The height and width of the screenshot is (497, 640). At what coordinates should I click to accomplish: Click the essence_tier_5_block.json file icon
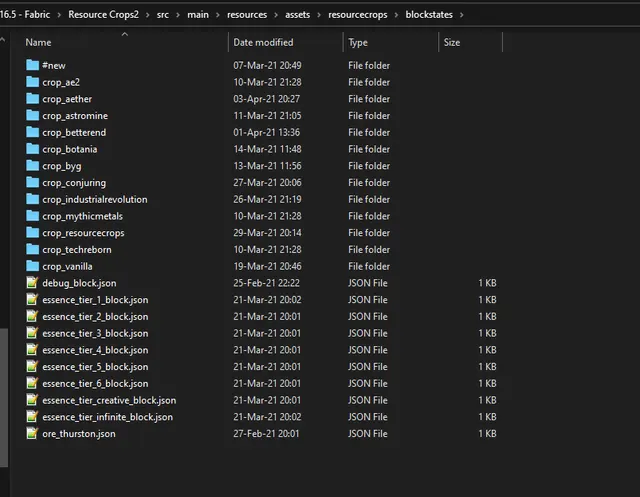[32, 366]
